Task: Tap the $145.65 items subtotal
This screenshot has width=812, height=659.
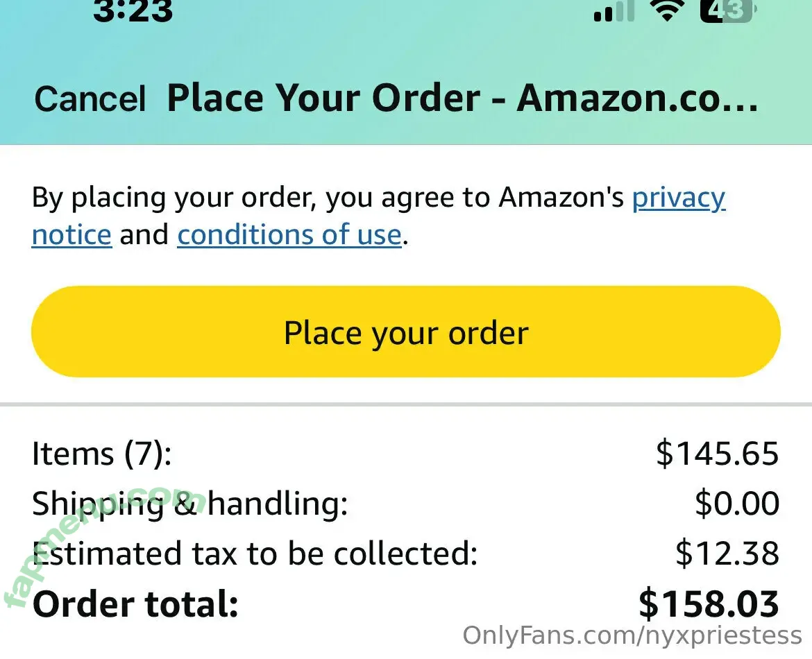Action: [717, 454]
